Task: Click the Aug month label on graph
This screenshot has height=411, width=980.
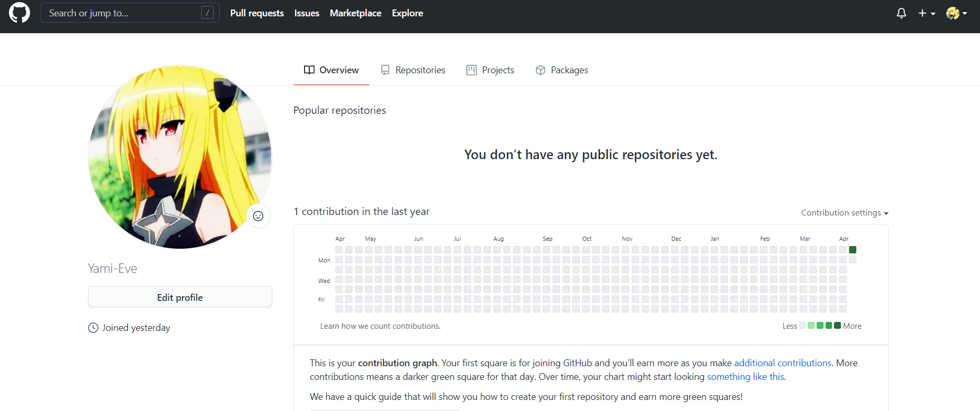Action: click(x=498, y=239)
